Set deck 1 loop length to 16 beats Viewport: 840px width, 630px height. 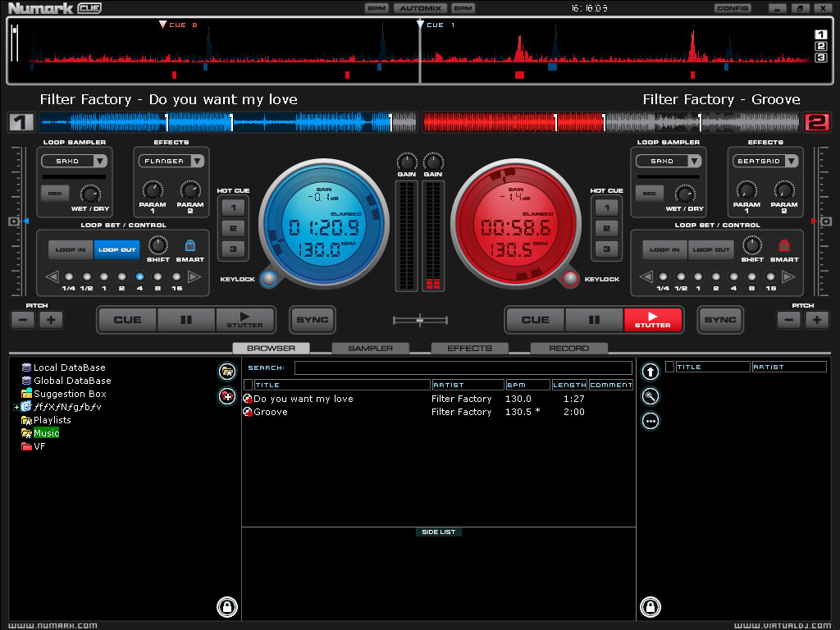[x=176, y=276]
